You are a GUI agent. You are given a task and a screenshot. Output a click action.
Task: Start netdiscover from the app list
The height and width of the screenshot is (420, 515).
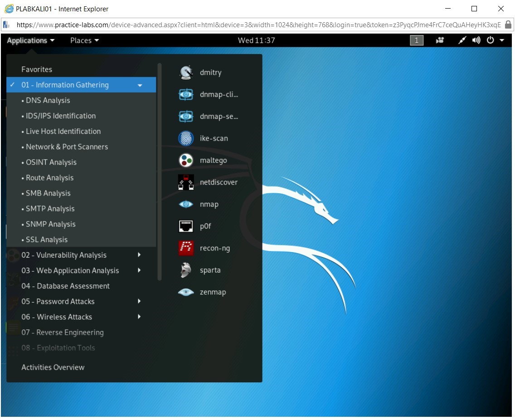(186, 182)
